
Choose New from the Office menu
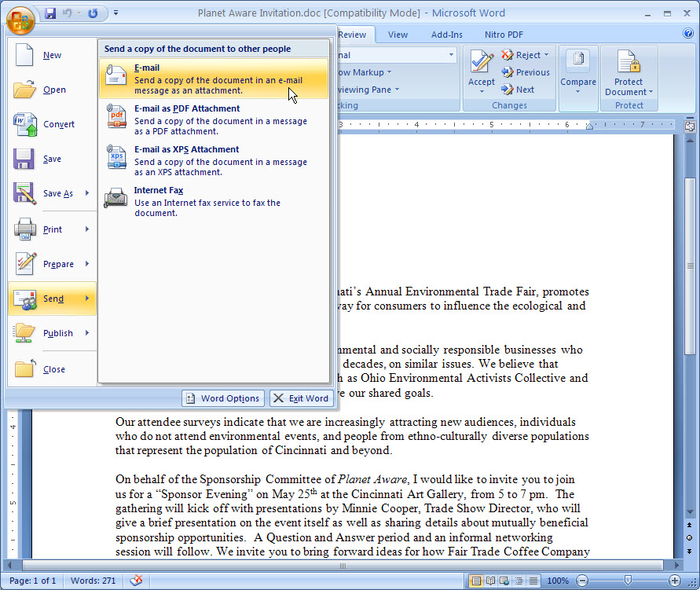point(52,55)
